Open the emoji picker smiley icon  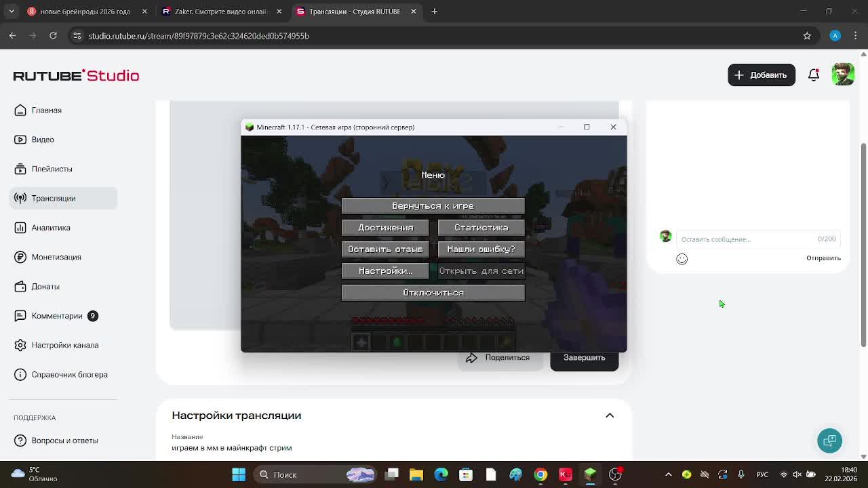682,259
